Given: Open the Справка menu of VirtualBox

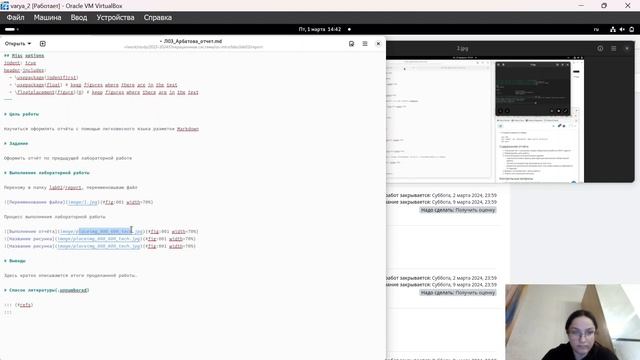Looking at the screenshot, I should pos(158,18).
